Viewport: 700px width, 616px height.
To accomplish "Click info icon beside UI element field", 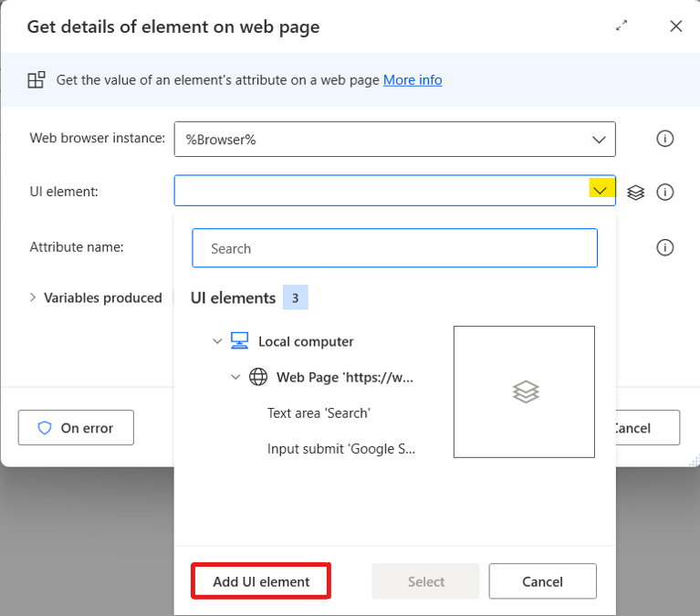I will click(x=664, y=192).
